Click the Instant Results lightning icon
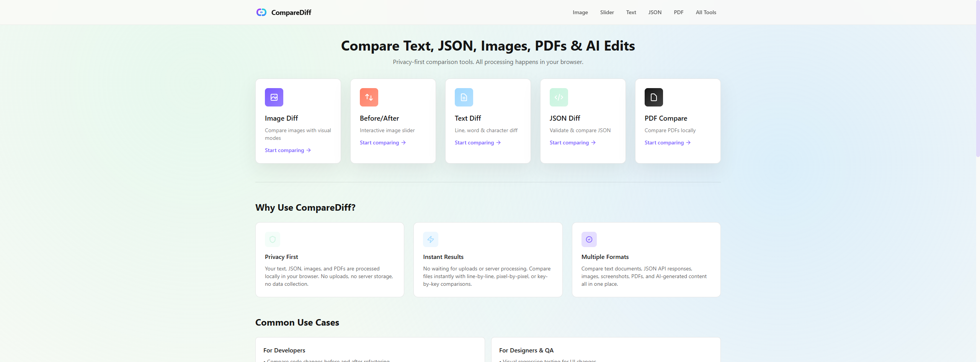This screenshot has width=980, height=362. pyautogui.click(x=431, y=239)
